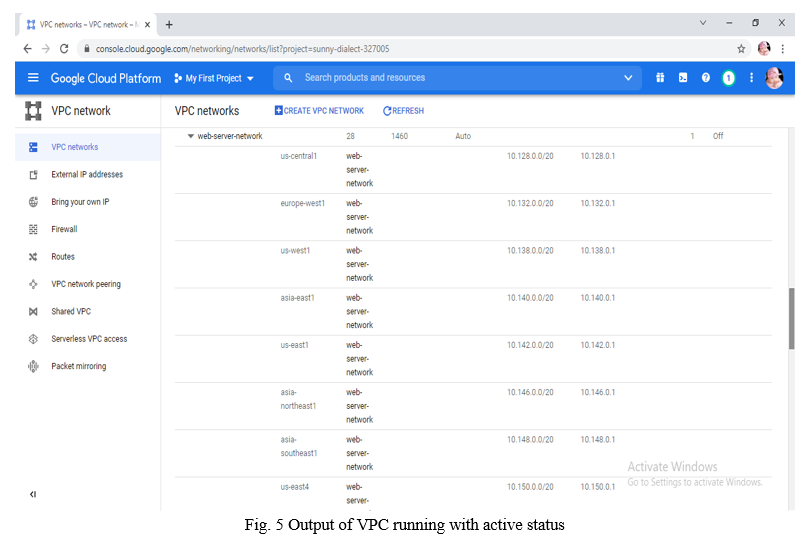Click the VPC network section icon
Screen dimensions: 802x541
click(x=33, y=111)
